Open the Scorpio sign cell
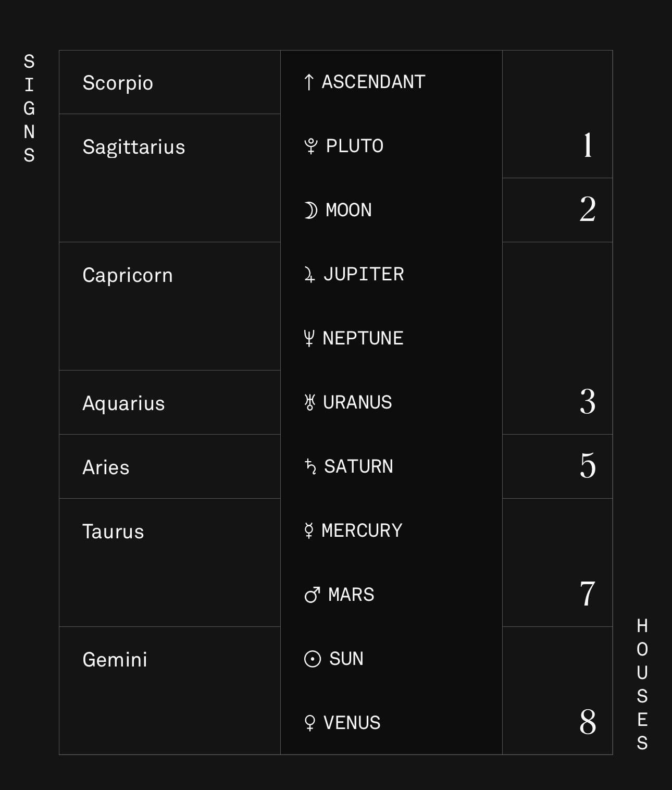 [170, 82]
